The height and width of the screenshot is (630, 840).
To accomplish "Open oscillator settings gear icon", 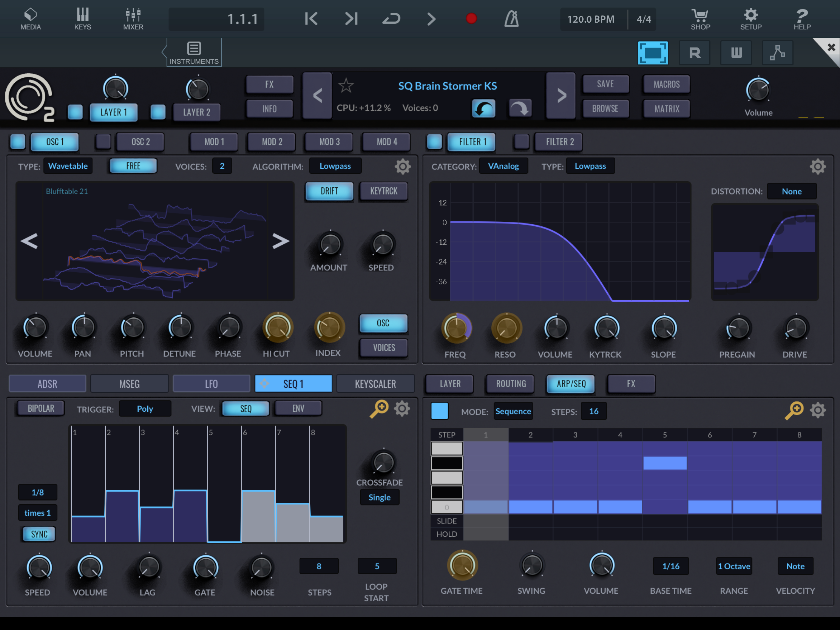I will [403, 166].
